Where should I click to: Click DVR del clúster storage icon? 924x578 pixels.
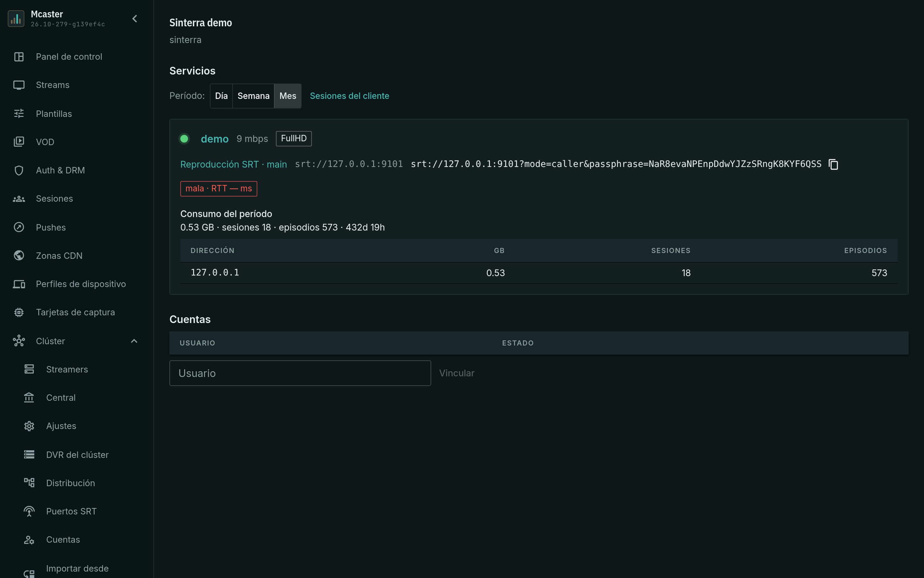[29, 454]
